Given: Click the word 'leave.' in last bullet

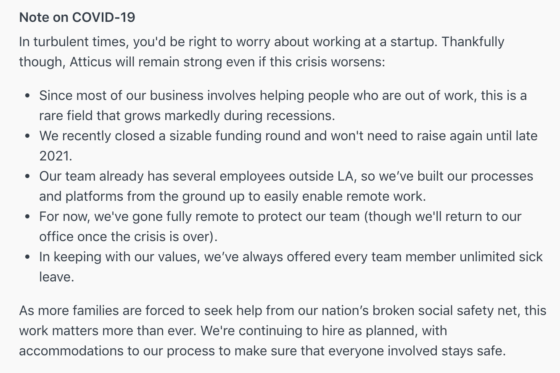Looking at the screenshot, I should click(x=56, y=277).
